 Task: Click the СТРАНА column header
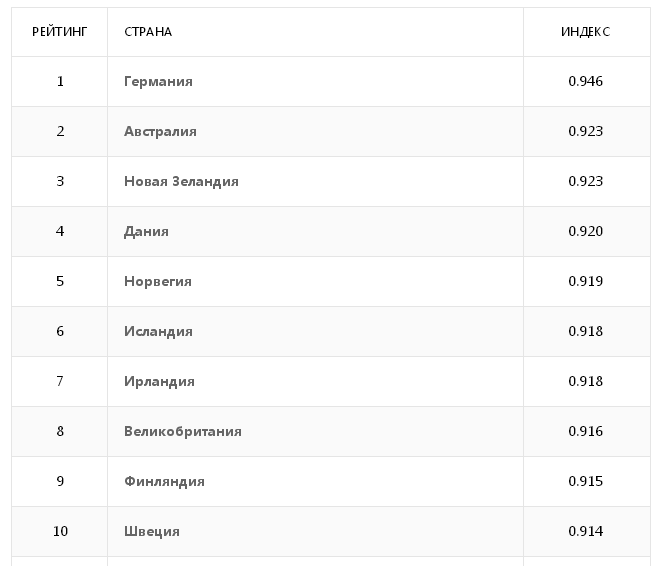[x=148, y=32]
